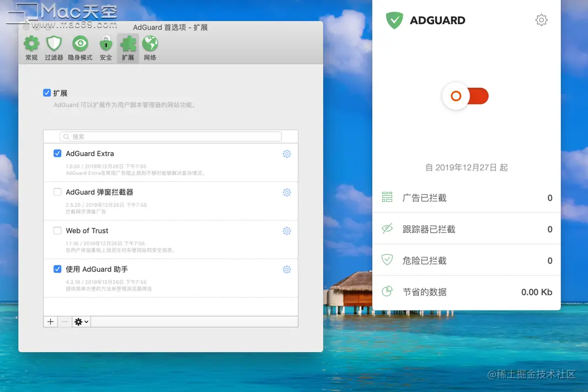Viewport: 588px width, 392px height.
Task: Uncheck the AdGuard Extra extension
Action: 57,153
